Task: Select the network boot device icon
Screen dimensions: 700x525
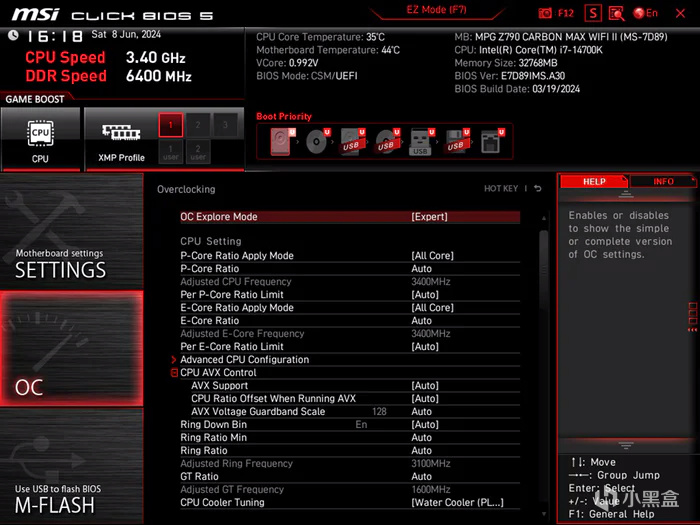Action: pyautogui.click(x=492, y=142)
